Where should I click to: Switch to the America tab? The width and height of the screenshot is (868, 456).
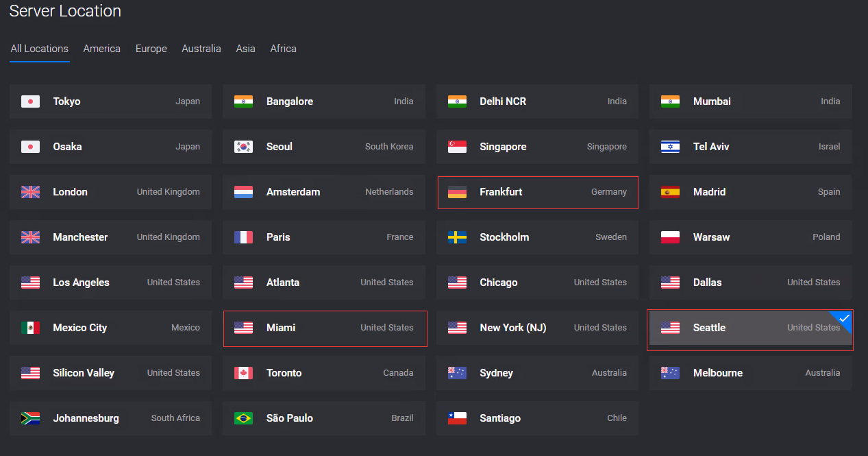[x=102, y=49]
